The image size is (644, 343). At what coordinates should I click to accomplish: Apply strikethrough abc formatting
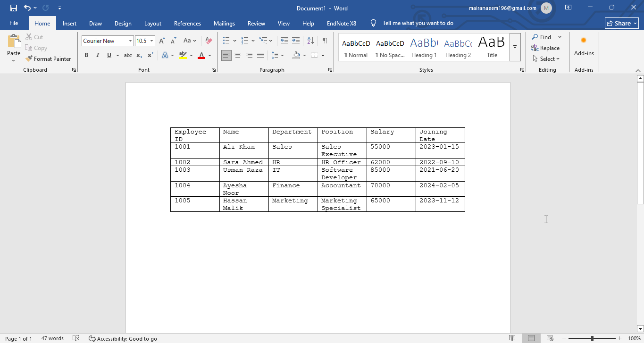click(128, 55)
